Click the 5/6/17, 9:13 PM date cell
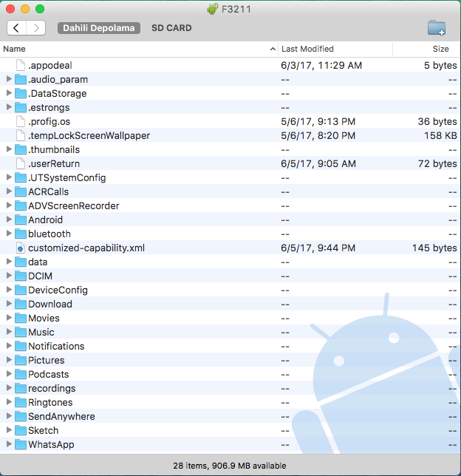461x476 pixels. point(318,122)
